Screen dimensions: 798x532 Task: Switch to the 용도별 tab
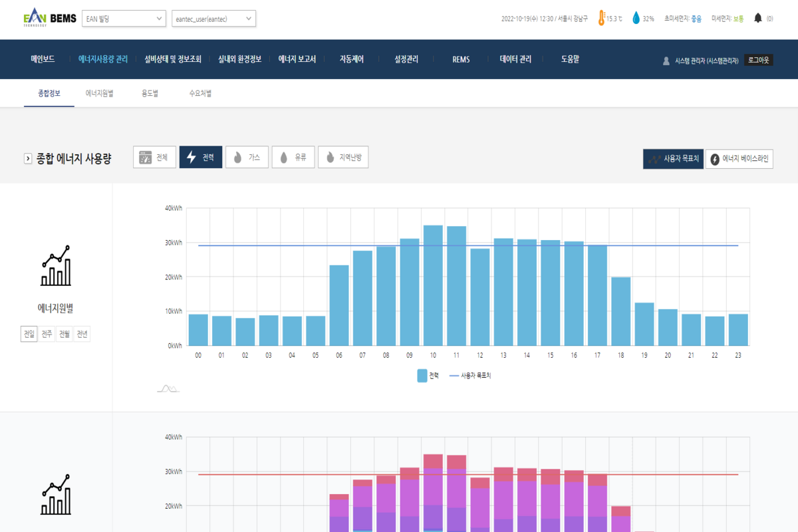pos(150,94)
